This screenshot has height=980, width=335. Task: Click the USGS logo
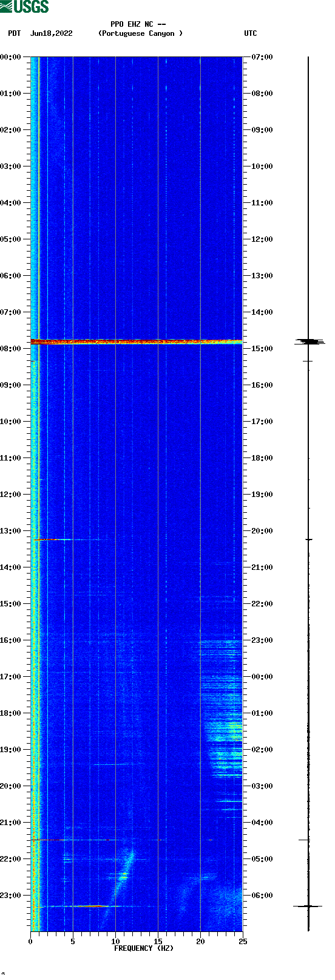tap(24, 7)
